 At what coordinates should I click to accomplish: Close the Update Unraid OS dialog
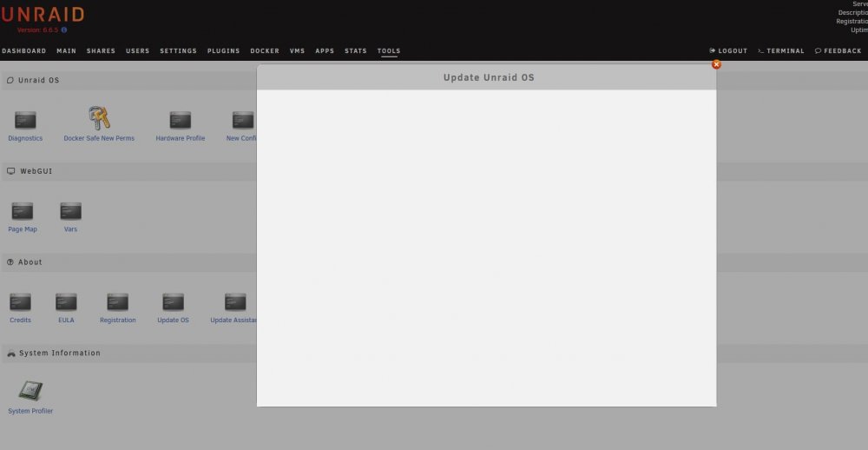pos(716,64)
